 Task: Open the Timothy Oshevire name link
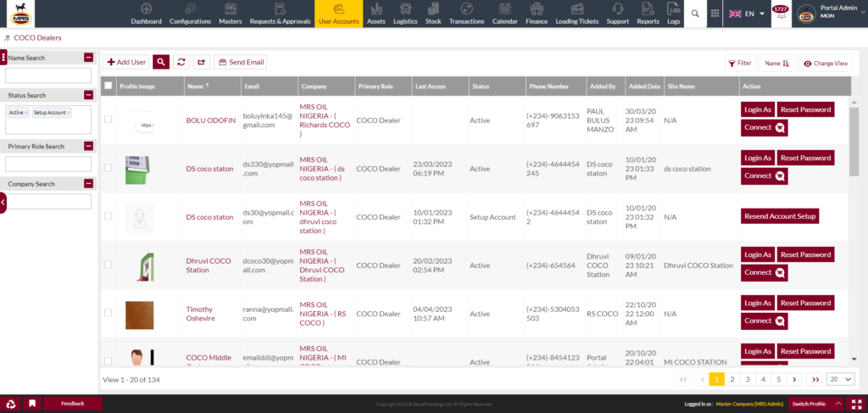[x=200, y=314]
